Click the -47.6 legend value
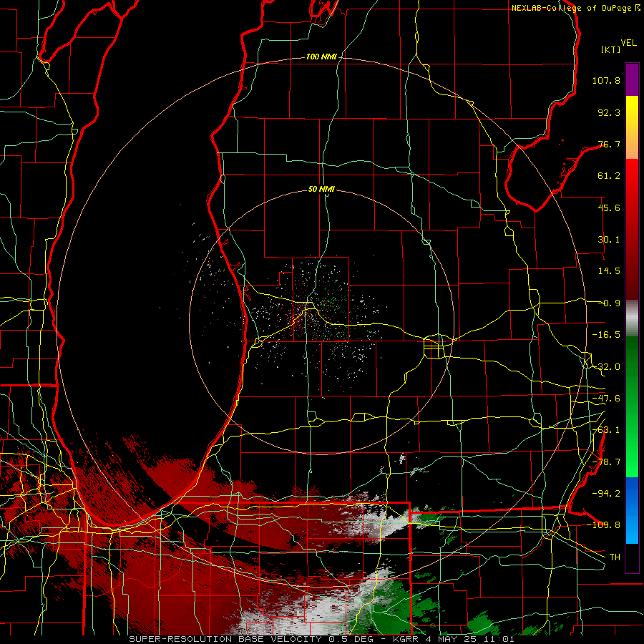This screenshot has height=644, width=644. pos(606,399)
